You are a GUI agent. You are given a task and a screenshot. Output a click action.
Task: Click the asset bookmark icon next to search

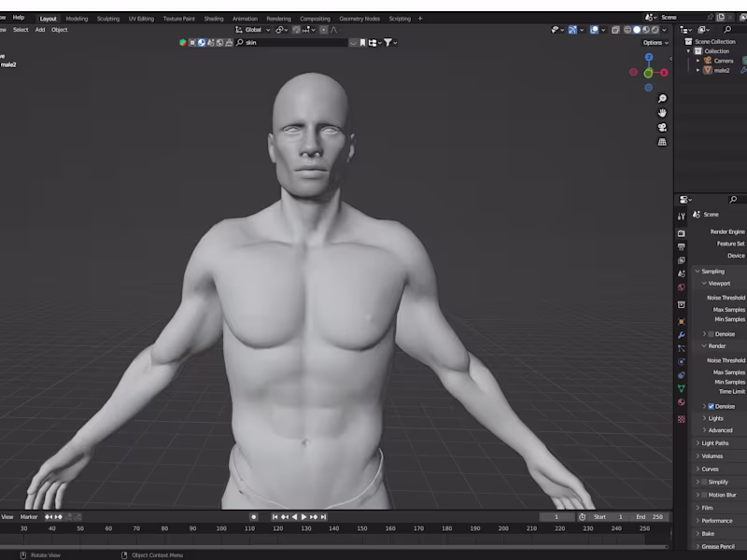[362, 42]
